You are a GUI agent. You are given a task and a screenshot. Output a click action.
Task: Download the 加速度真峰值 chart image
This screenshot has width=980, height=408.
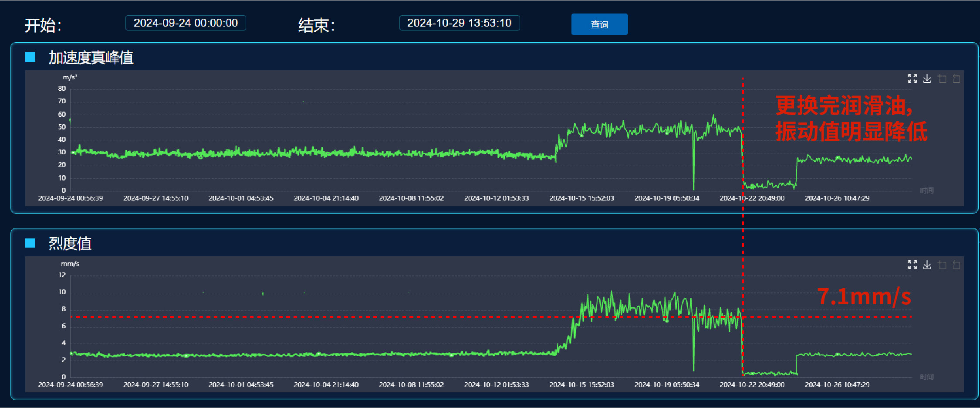coord(927,78)
